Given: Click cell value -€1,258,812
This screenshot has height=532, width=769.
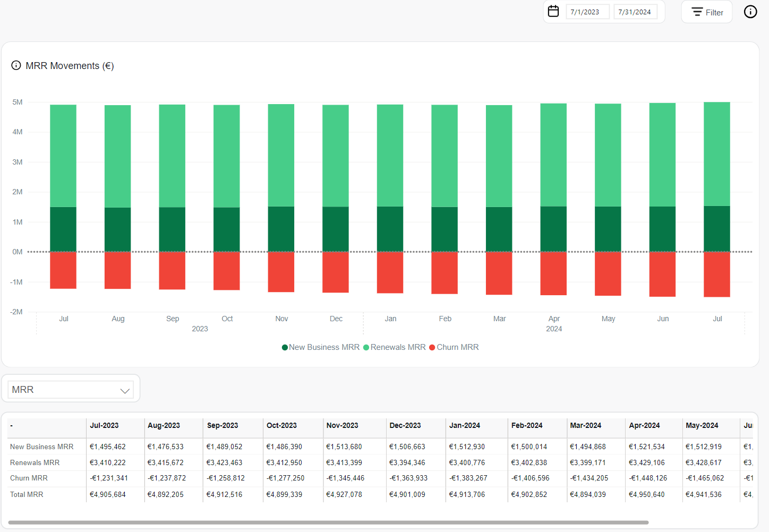Looking at the screenshot, I should point(225,478).
